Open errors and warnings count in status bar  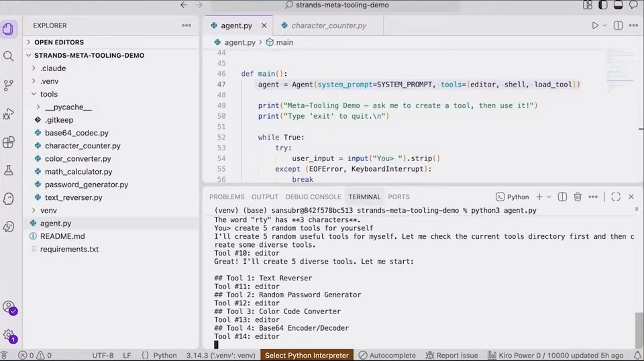click(x=36, y=355)
